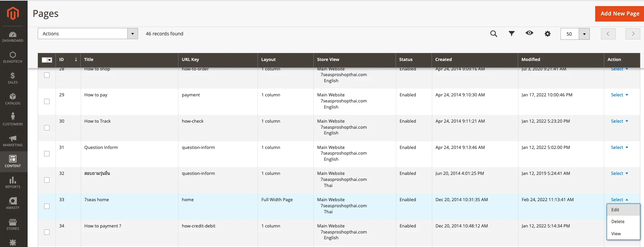The width and height of the screenshot is (644, 247).
Task: Tick checkbox for How to shop row
Action: (47, 75)
